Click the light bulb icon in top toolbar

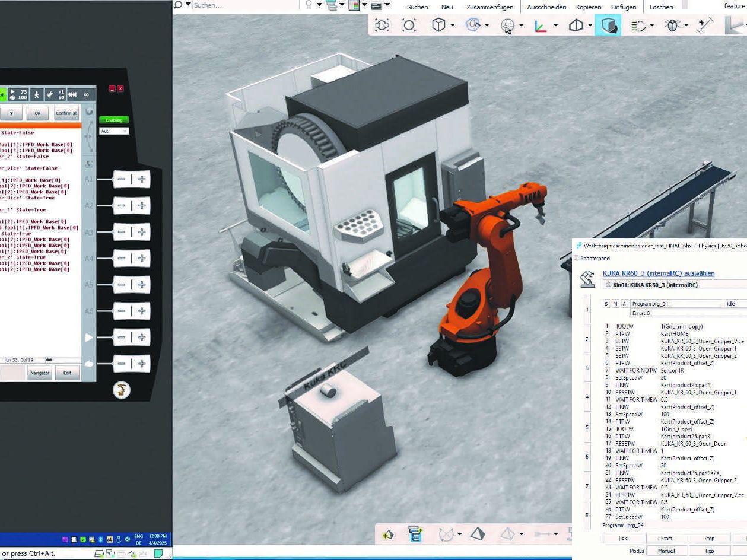click(309, 5)
